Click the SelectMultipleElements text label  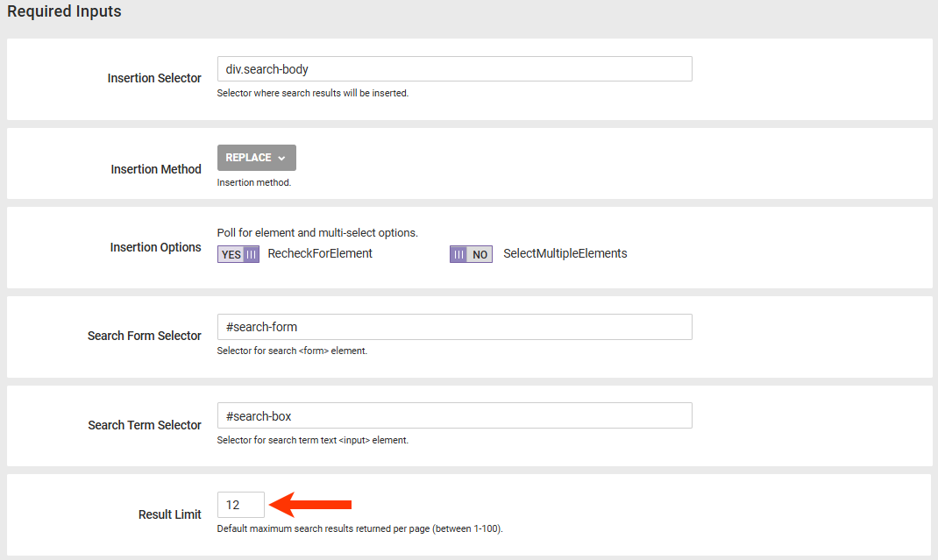click(x=565, y=253)
